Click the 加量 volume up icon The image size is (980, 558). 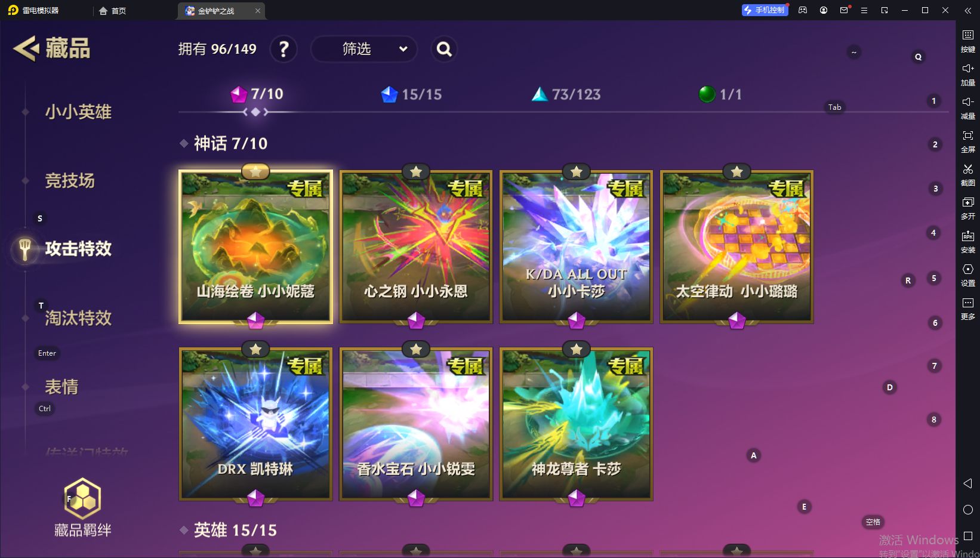[x=968, y=69]
